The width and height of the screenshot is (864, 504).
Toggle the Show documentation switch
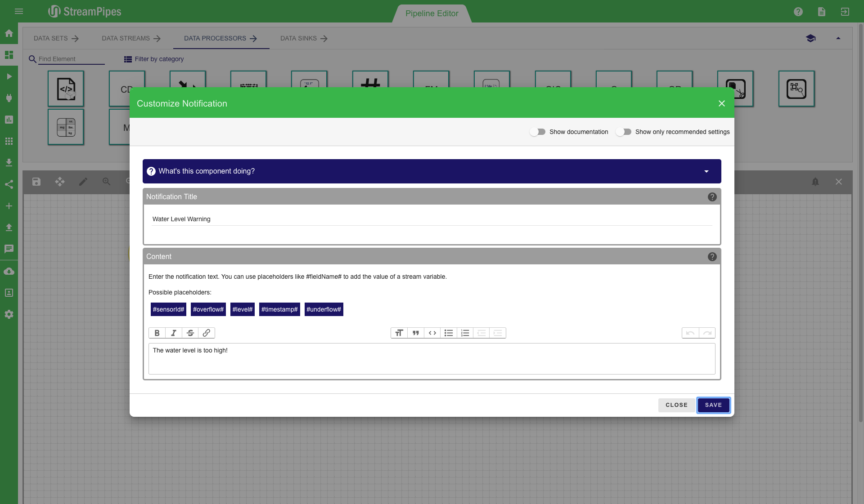[x=538, y=132]
